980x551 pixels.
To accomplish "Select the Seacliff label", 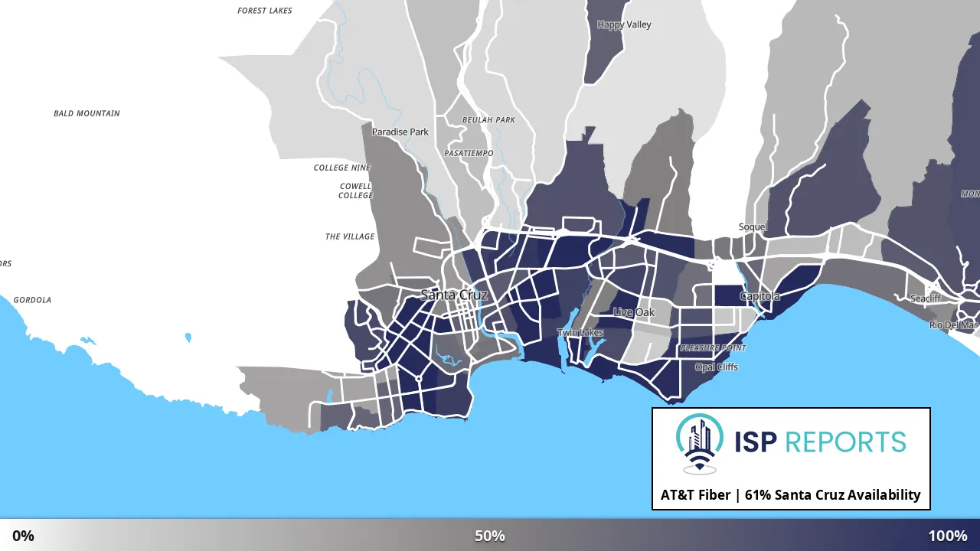I will point(926,298).
